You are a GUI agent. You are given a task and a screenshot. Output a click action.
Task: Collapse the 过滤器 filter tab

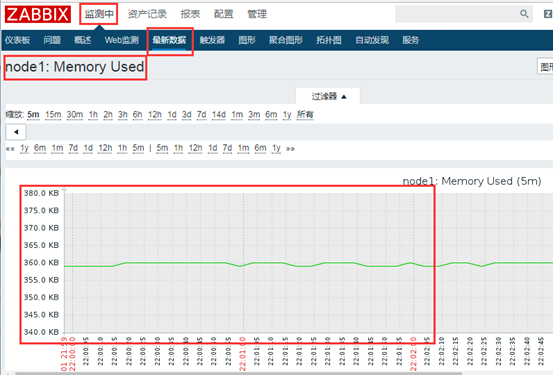[x=328, y=96]
